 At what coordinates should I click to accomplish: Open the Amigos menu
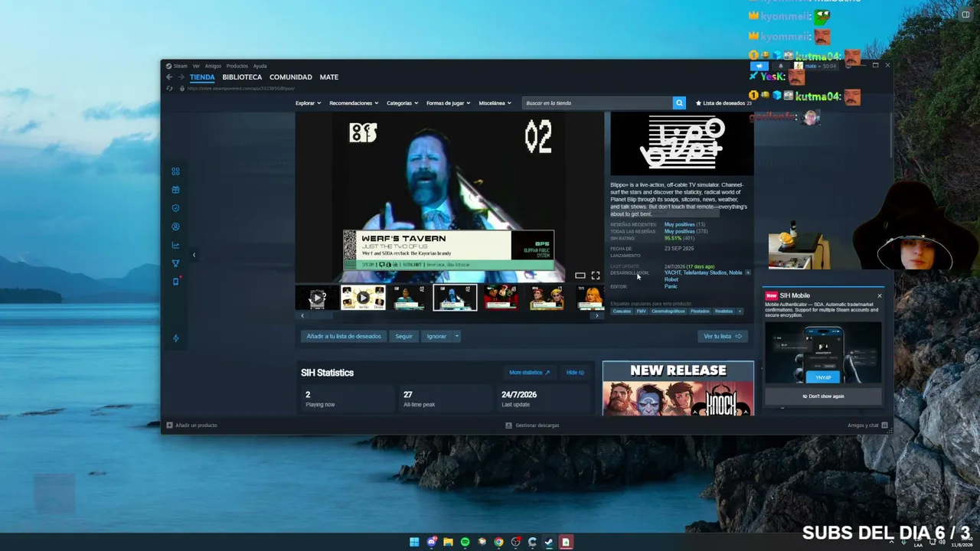click(x=213, y=66)
